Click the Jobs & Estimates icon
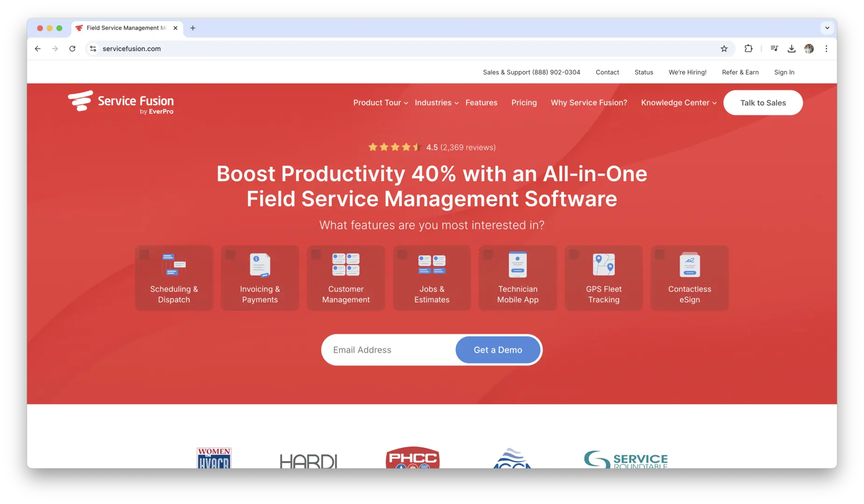864x504 pixels. point(432,265)
